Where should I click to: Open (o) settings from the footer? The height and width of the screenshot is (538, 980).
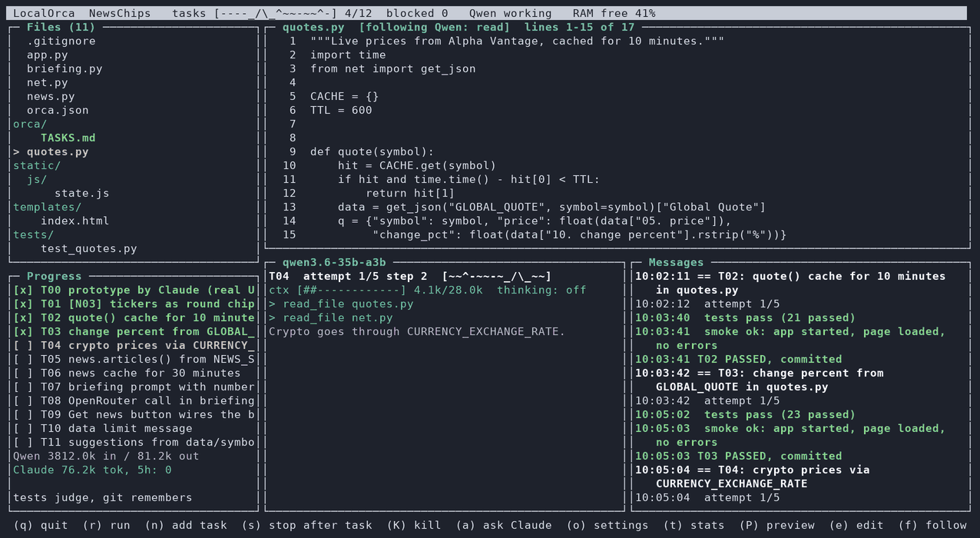click(607, 525)
